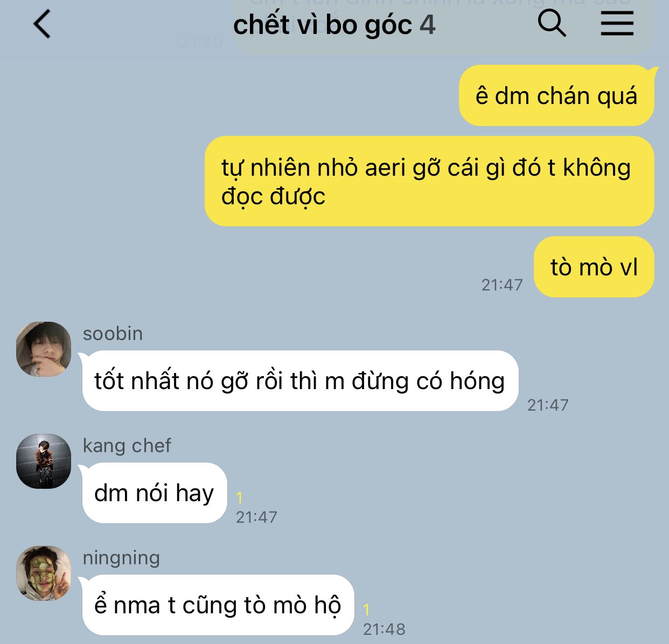
Task: Tap the member count 4 in header
Action: click(427, 25)
